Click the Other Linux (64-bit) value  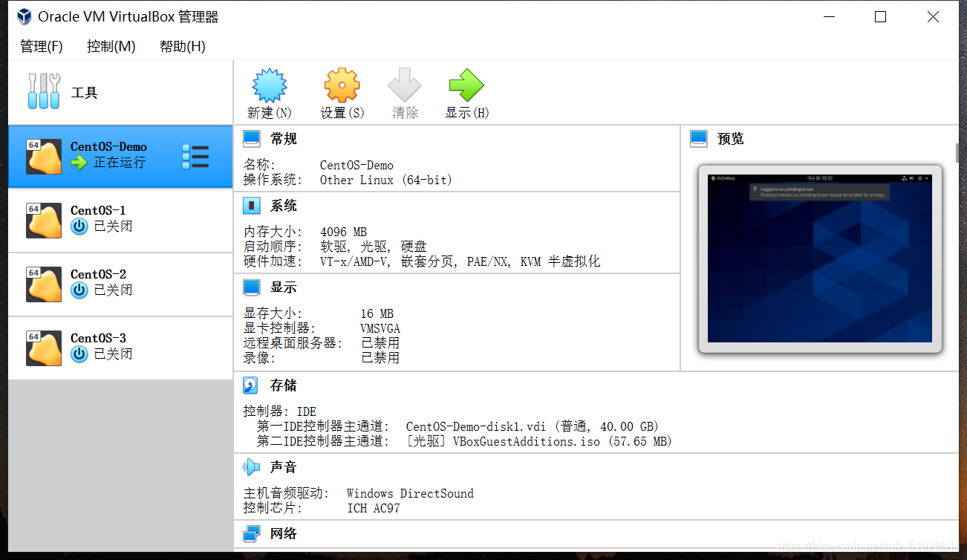[x=386, y=180]
